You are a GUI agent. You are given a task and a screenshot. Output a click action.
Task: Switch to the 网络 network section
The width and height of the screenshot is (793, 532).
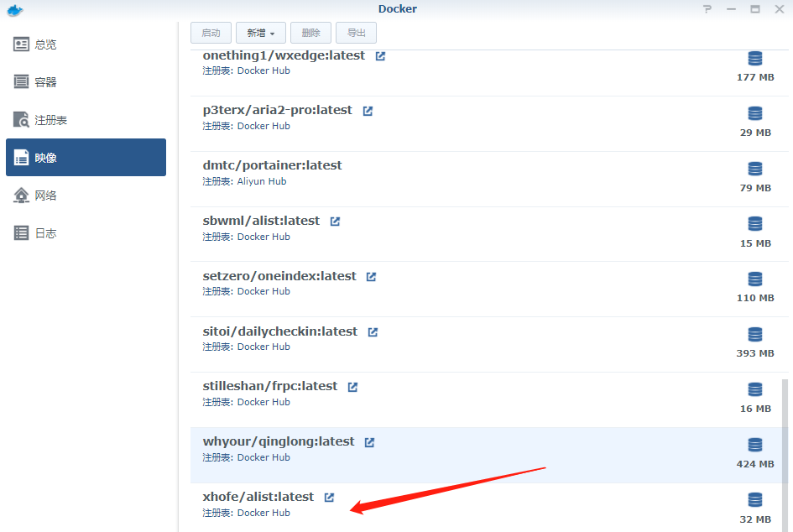click(x=86, y=196)
